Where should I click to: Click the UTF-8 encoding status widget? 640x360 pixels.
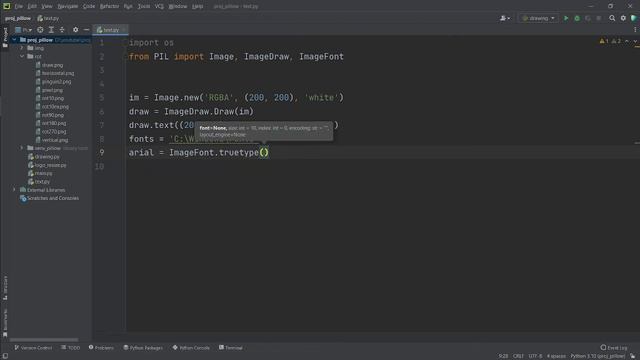tap(535, 356)
